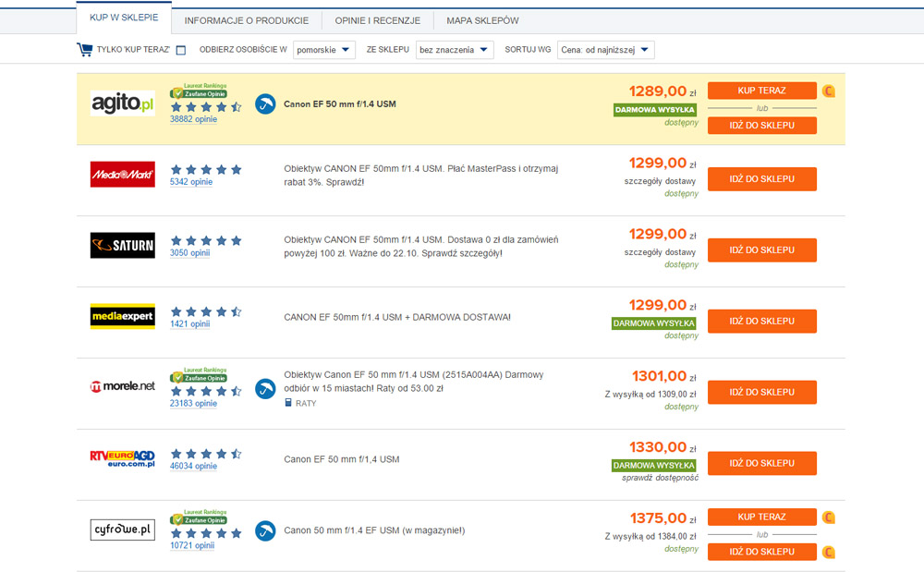Viewport: 924px width, 572px height.
Task: Enable the 'Tylko Kup Teraz' checkbox
Action: pos(181,50)
